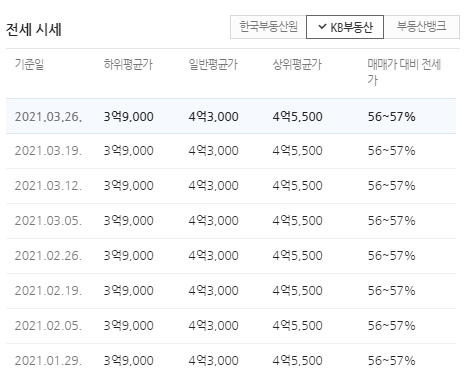Click 4억3,000 in the 2021.03.12. row
This screenshot has height=376, width=472.
214,186
